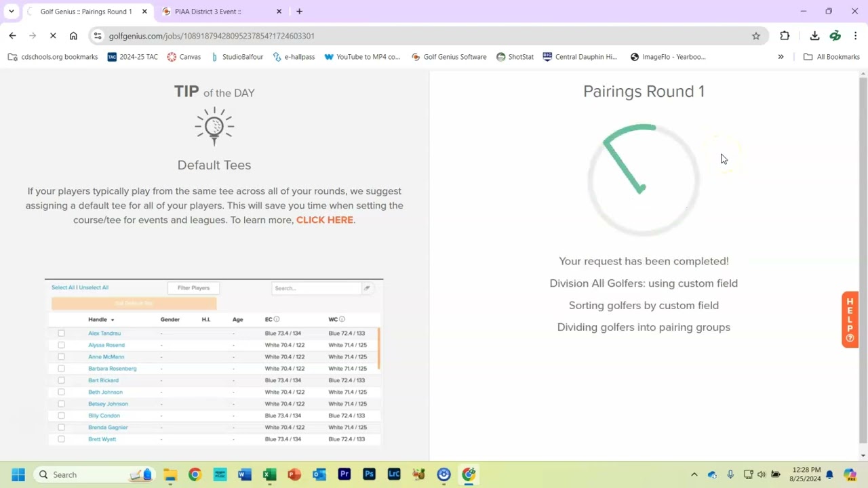This screenshot has height=488, width=868.
Task: Tick the checkbox for Alyssa Rosend
Action: (x=61, y=345)
